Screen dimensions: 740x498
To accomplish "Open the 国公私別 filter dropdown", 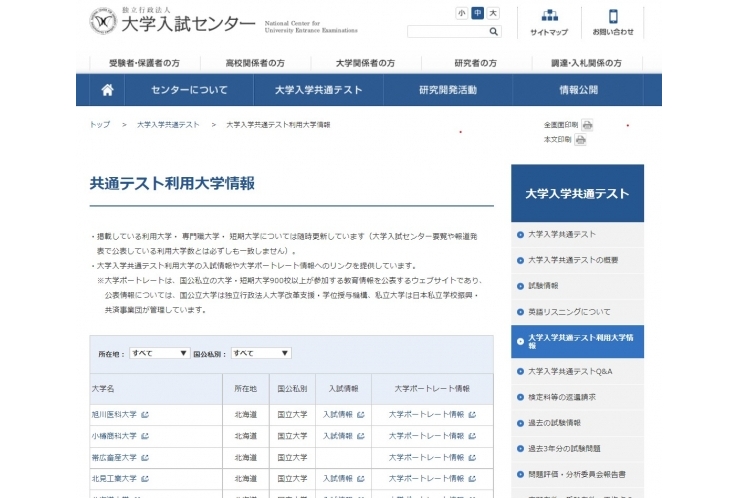I will pos(261,353).
